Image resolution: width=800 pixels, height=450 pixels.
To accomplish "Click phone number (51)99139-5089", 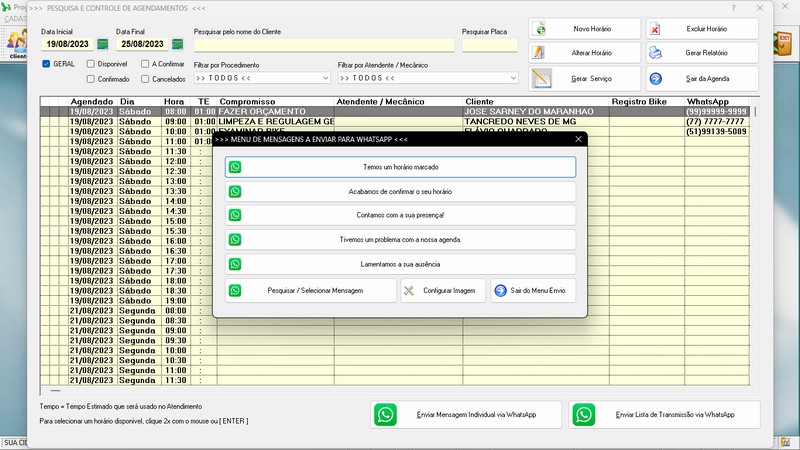I will (716, 131).
